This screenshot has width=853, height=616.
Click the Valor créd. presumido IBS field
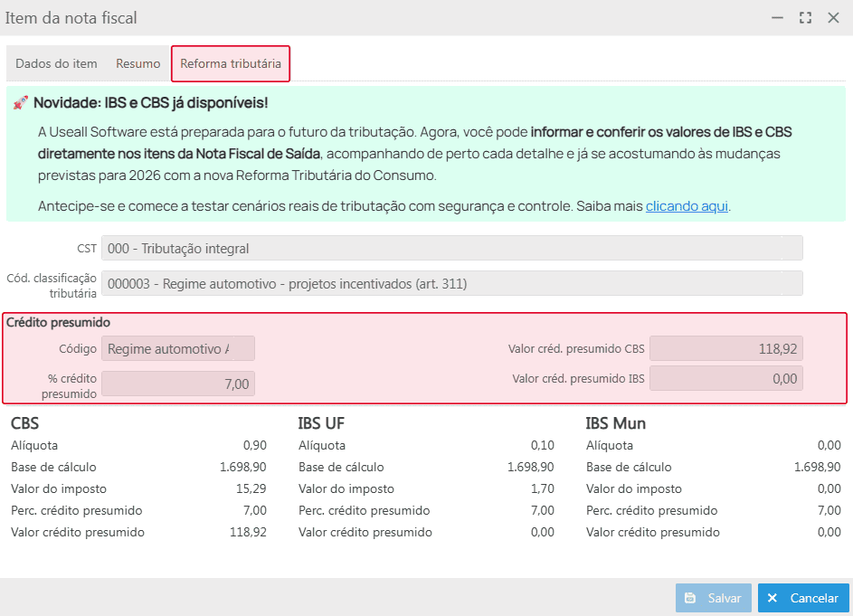pos(725,379)
